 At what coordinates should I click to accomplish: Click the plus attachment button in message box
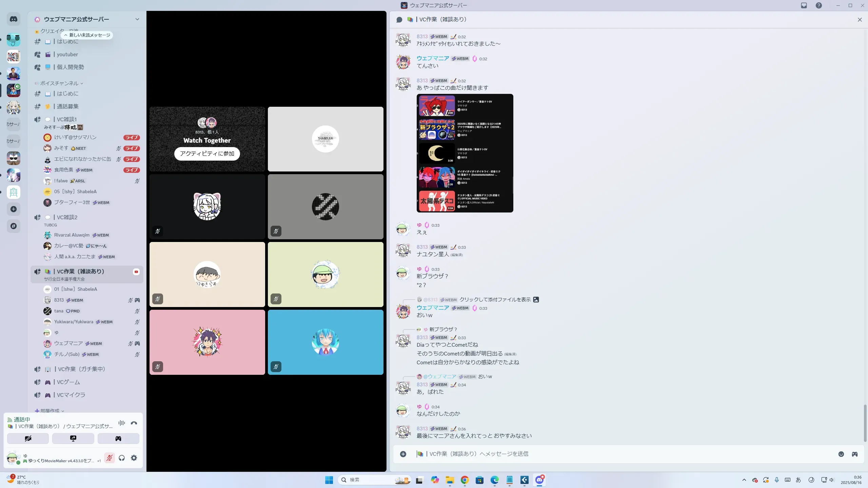(403, 454)
